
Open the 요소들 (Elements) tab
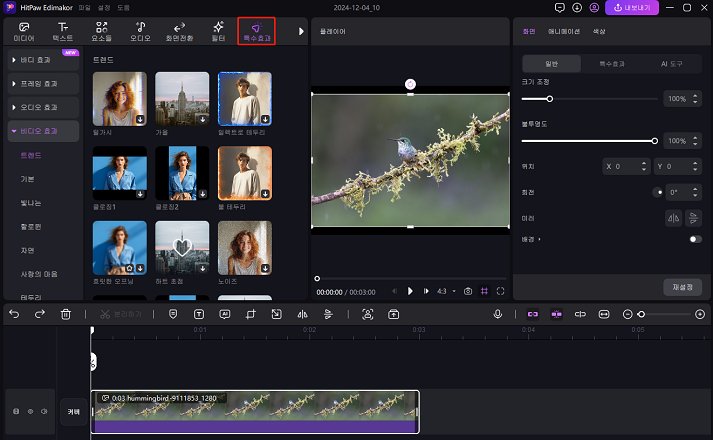[101, 31]
